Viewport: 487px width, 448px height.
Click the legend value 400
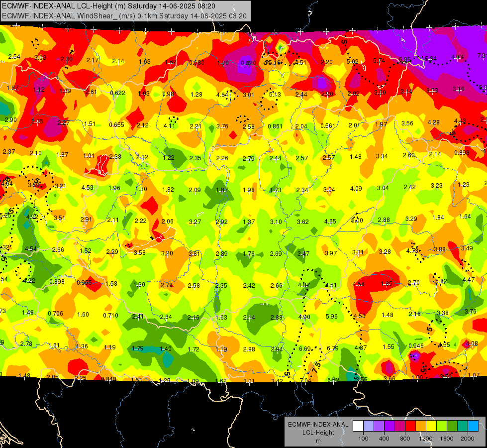384,439
